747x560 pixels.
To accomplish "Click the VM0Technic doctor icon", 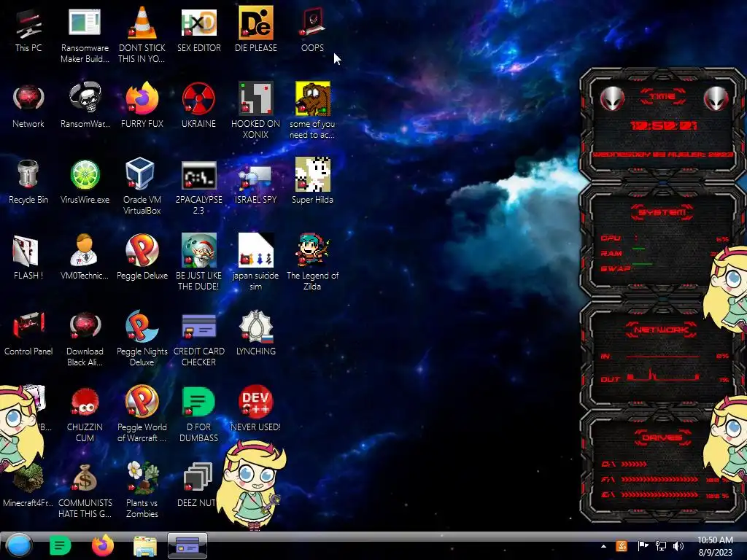I will [x=84, y=250].
